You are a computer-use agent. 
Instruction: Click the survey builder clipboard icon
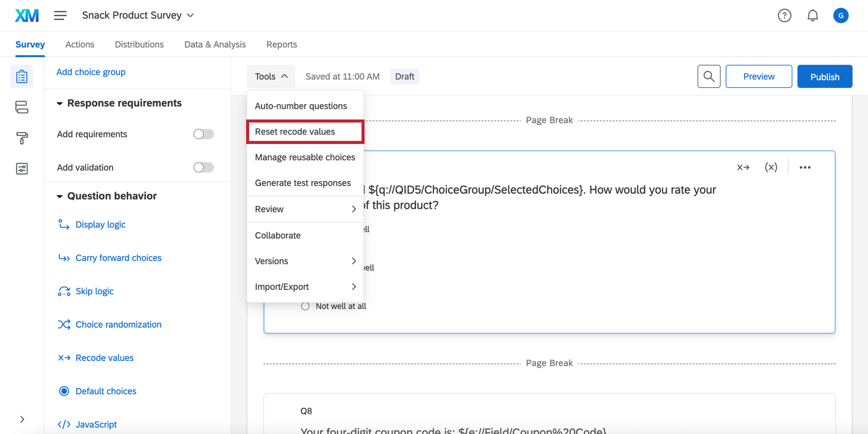(22, 77)
